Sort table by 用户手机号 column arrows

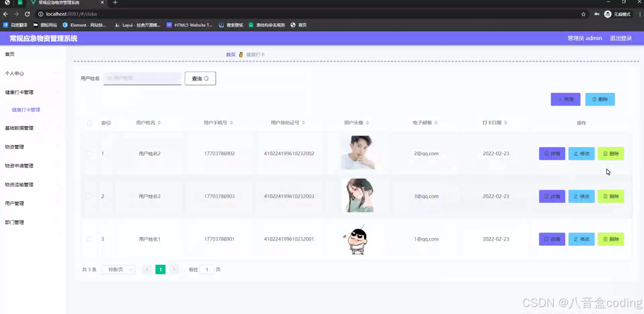coord(232,123)
